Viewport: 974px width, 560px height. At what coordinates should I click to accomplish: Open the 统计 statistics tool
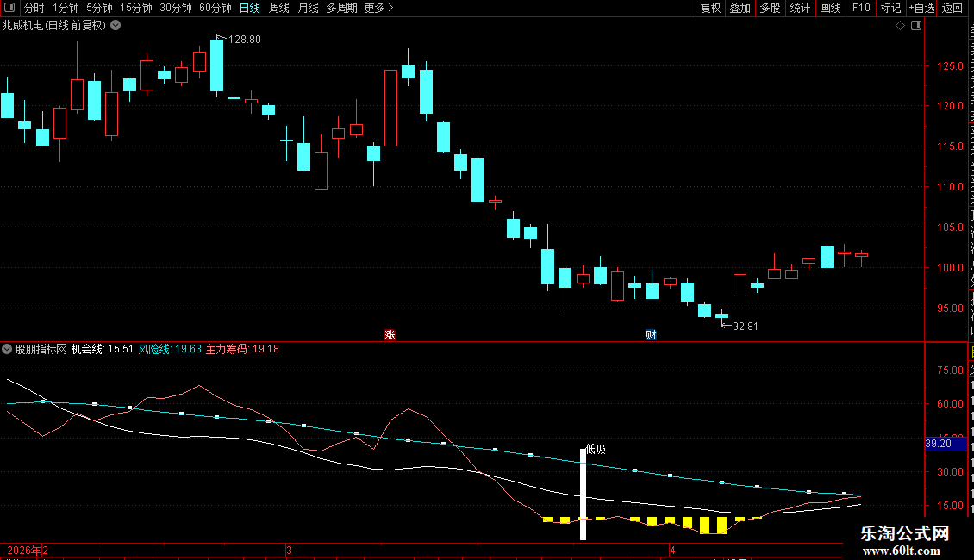point(799,8)
